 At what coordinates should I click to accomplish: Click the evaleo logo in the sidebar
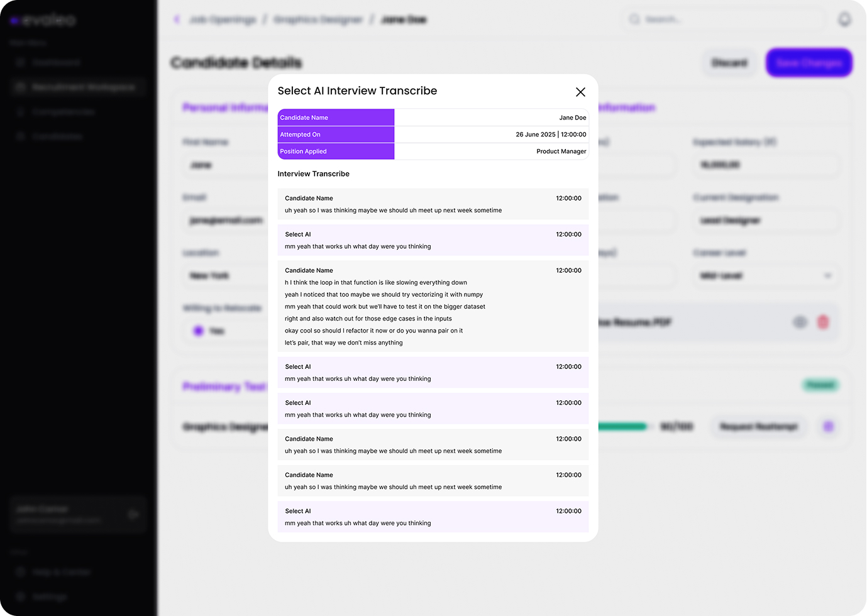43,20
